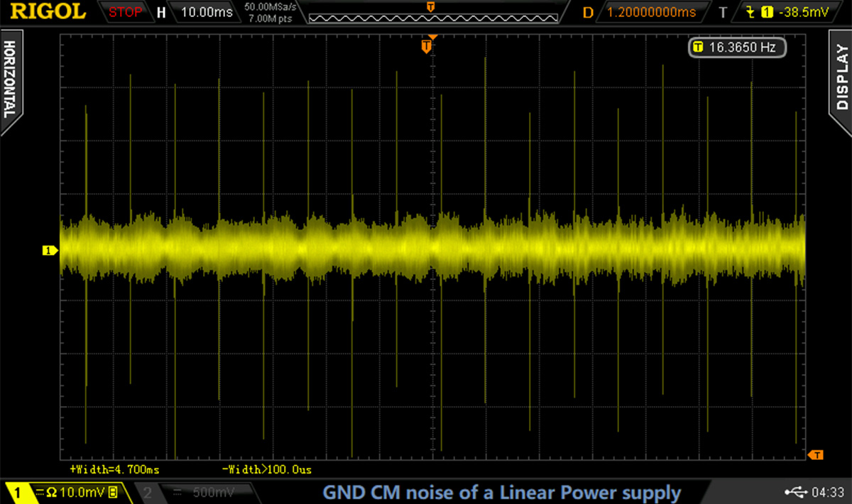The width and height of the screenshot is (852, 504).
Task: Click the orange trigger marker in memory overview
Action: tap(430, 6)
